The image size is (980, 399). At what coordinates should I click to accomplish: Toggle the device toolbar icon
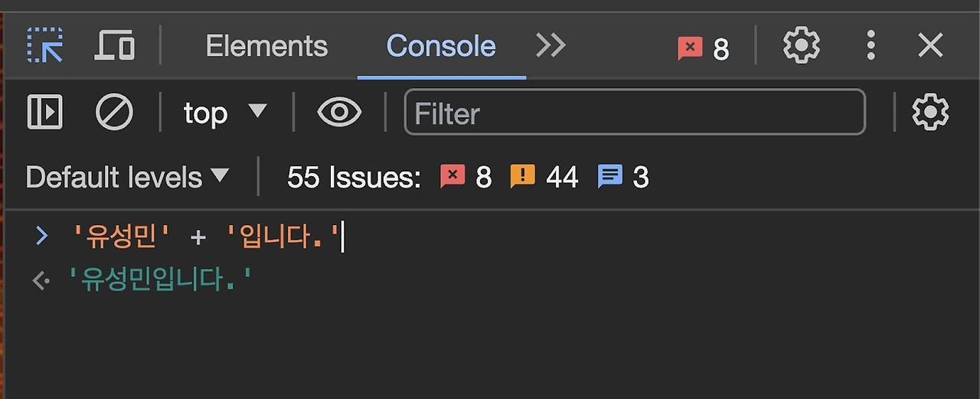[114, 46]
